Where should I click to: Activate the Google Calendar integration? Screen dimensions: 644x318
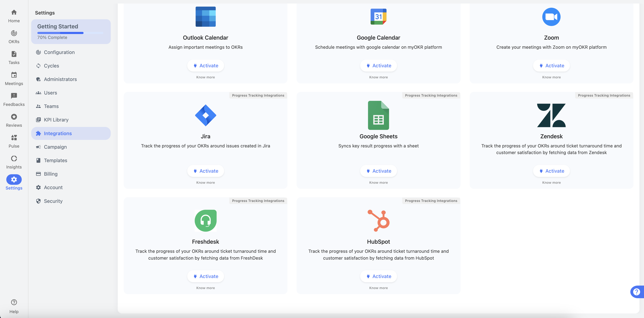click(378, 66)
